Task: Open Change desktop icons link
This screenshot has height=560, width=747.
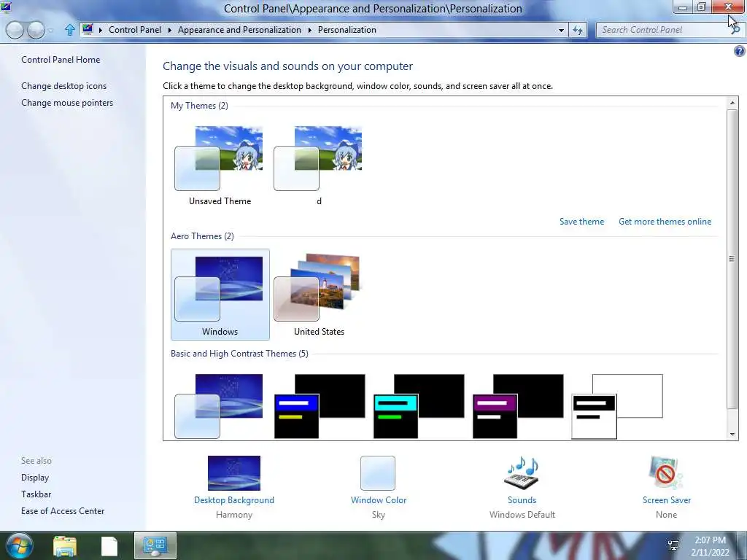Action: tap(64, 86)
